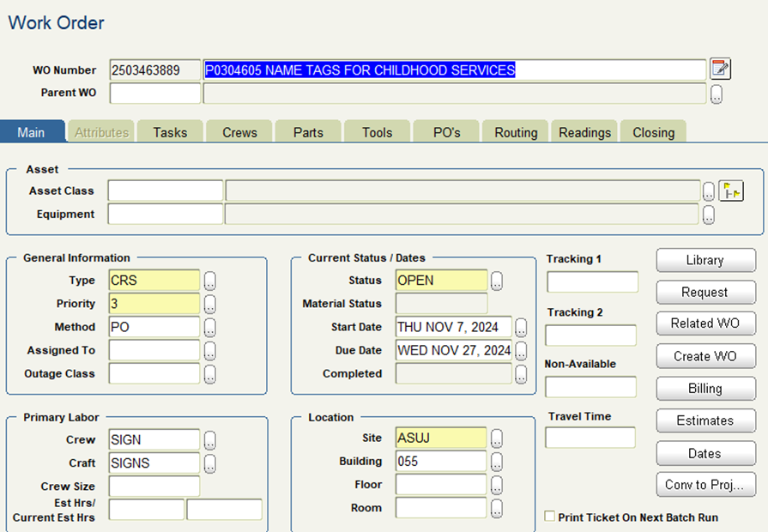Click the Non-Available input field
The width and height of the screenshot is (768, 532).
591,387
